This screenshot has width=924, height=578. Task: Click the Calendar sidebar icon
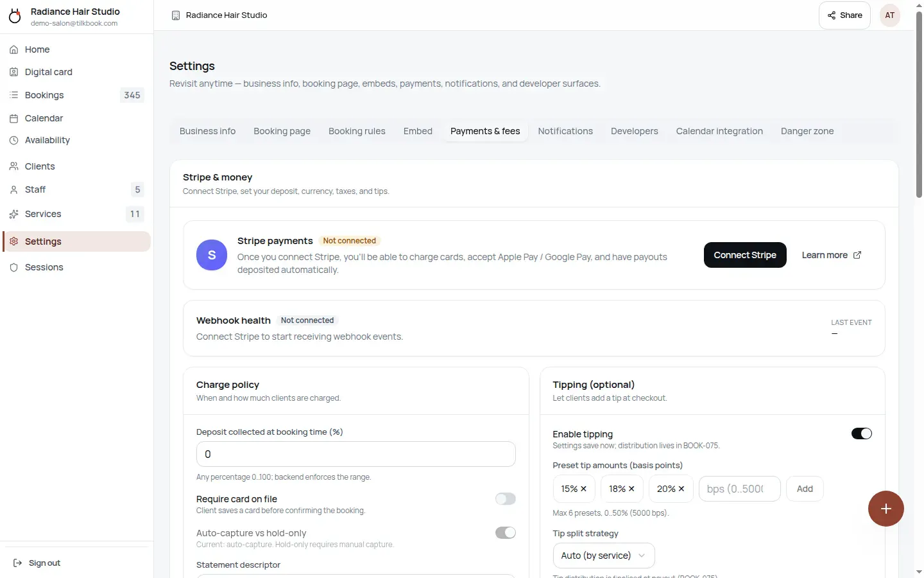13,118
